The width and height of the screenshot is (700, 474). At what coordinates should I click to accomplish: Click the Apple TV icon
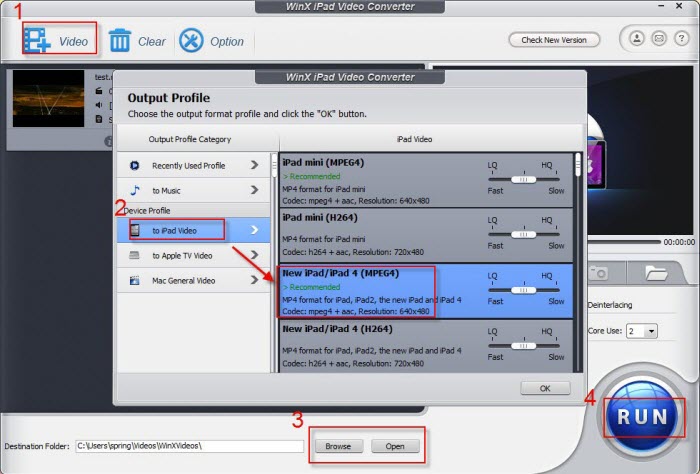pos(134,255)
